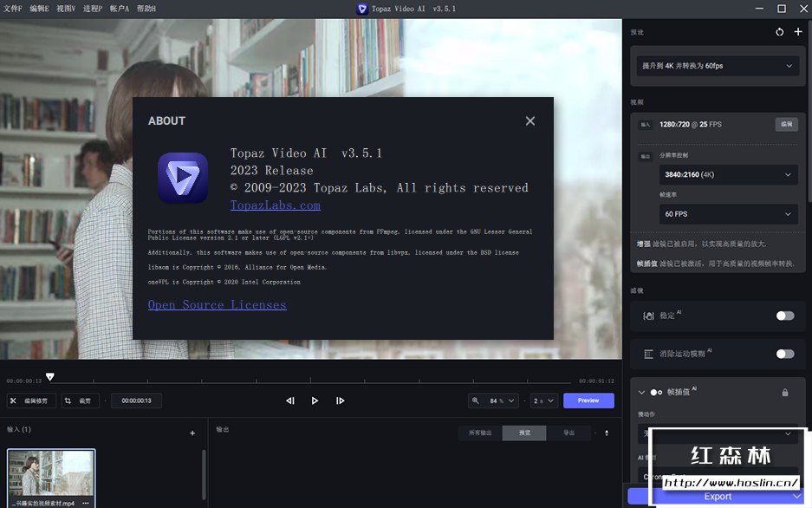
Task: Click the zoom magnifier icon
Action: (476, 401)
